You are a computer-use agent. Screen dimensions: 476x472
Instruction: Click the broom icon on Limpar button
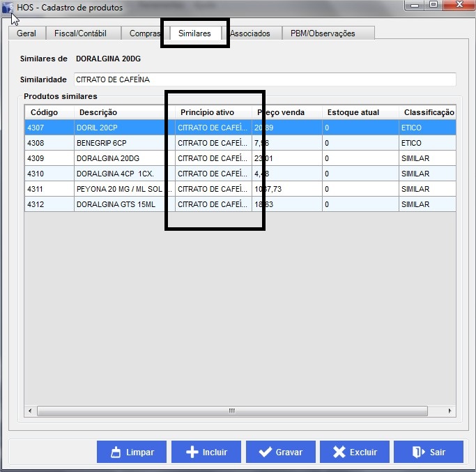(116, 452)
